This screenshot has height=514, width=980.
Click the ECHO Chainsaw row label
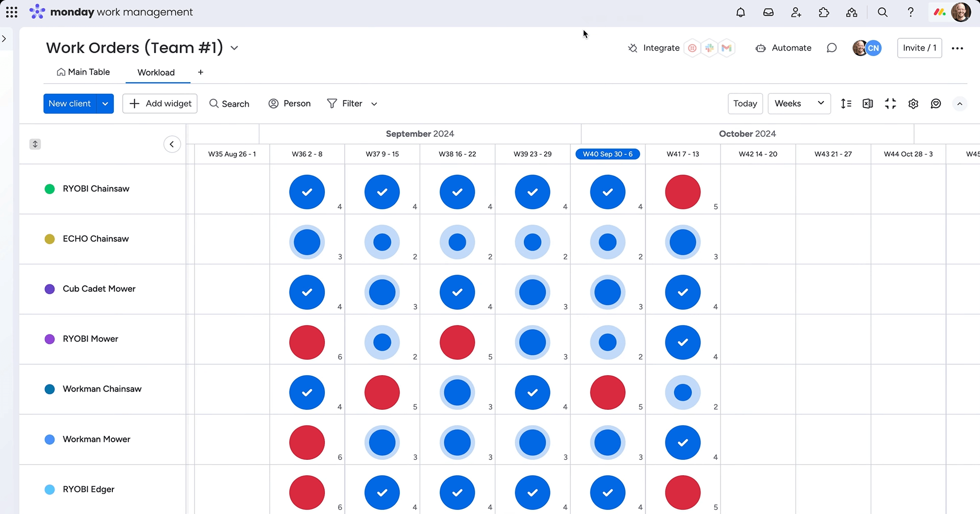click(x=95, y=239)
